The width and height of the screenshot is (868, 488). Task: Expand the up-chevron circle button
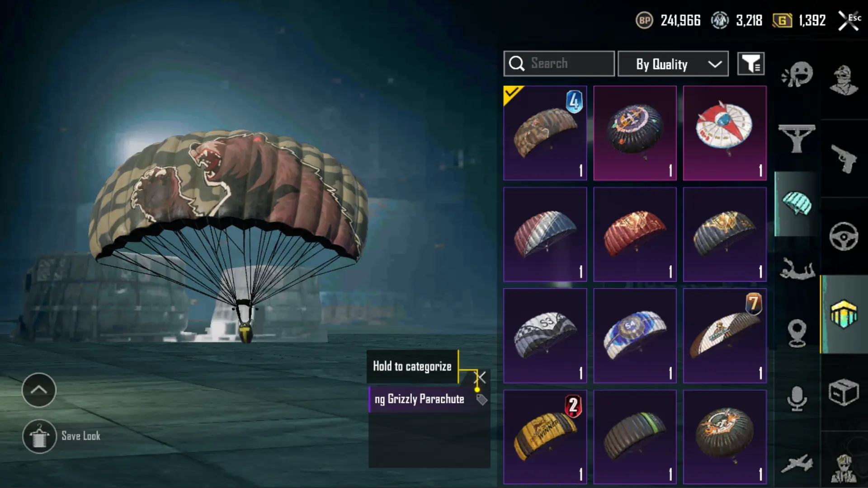39,390
